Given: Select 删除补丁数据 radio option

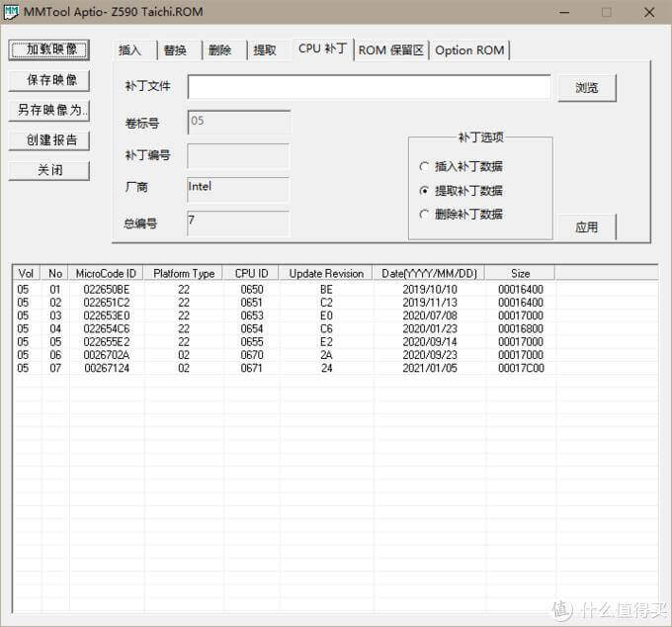Looking at the screenshot, I should pyautogui.click(x=425, y=214).
